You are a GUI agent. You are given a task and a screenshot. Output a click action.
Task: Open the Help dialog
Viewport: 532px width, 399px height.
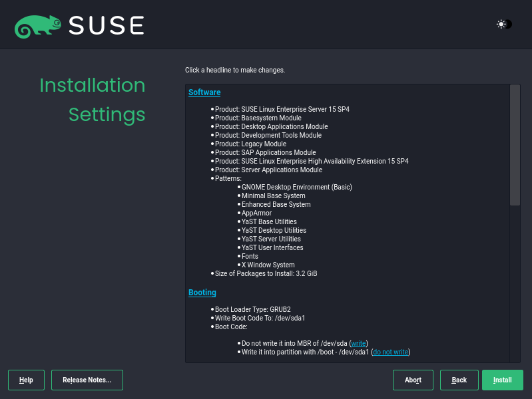(26, 380)
